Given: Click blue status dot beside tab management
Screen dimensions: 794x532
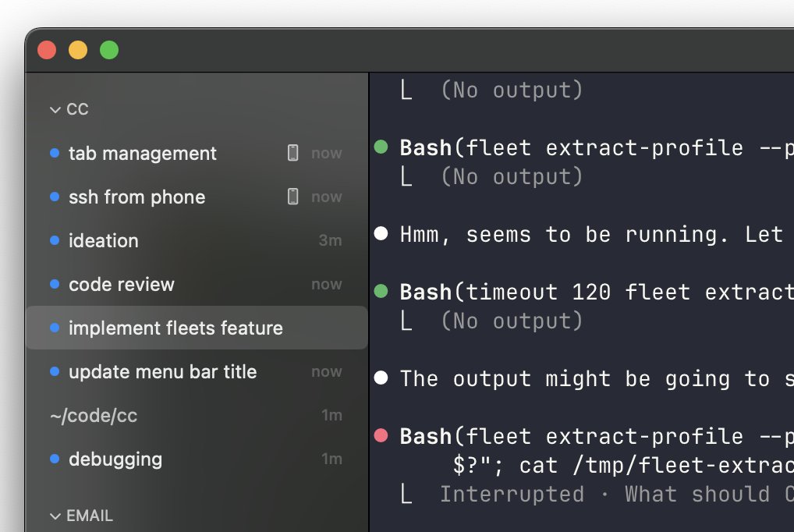Looking at the screenshot, I should pyautogui.click(x=55, y=153).
